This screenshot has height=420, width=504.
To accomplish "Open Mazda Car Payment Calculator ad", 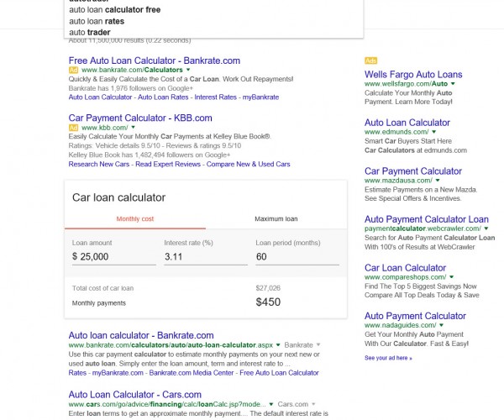I will pos(413,171).
